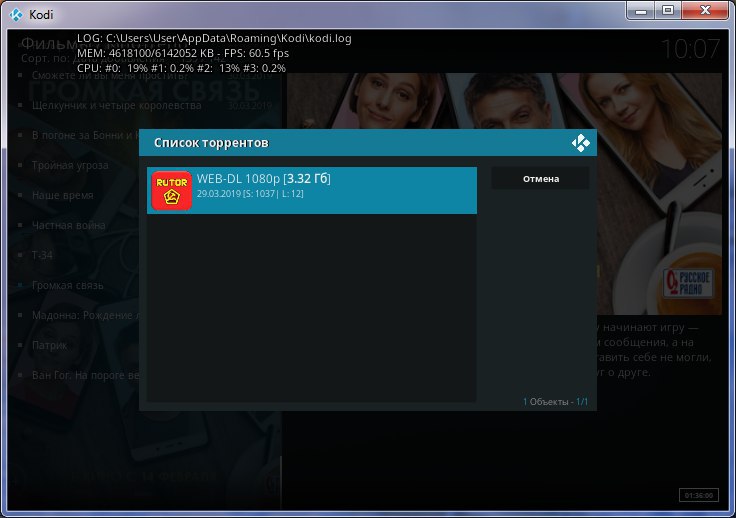
Task: Click the Список торрентов dialog title
Action: pyautogui.click(x=211, y=143)
